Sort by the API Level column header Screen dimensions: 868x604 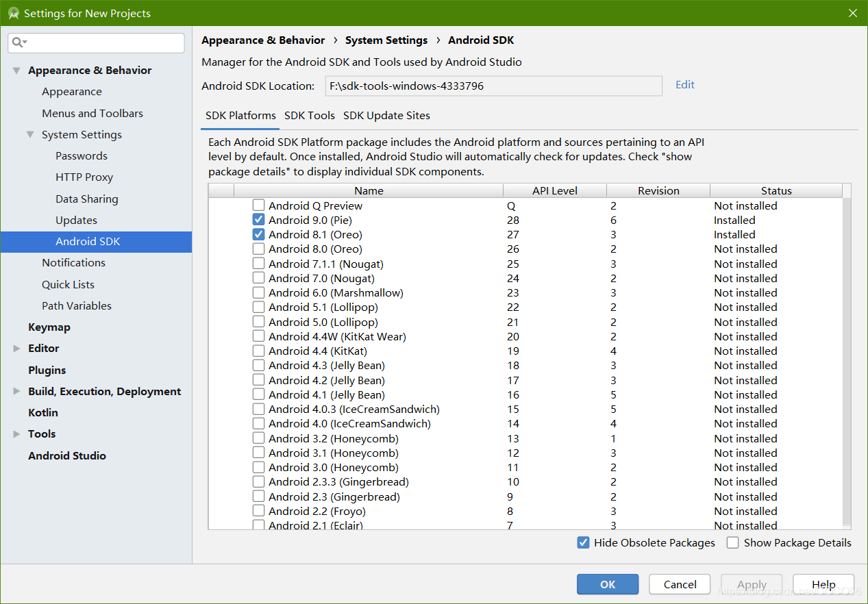(x=555, y=191)
